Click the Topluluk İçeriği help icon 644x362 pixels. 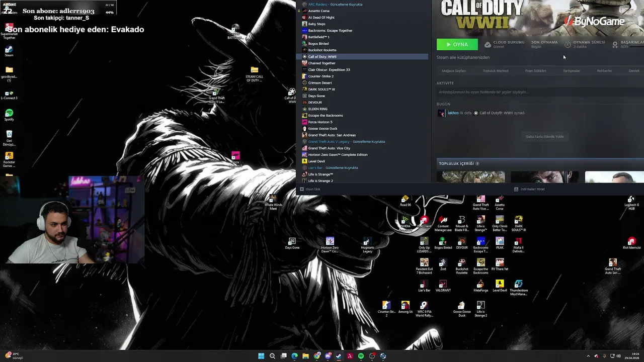477,164
